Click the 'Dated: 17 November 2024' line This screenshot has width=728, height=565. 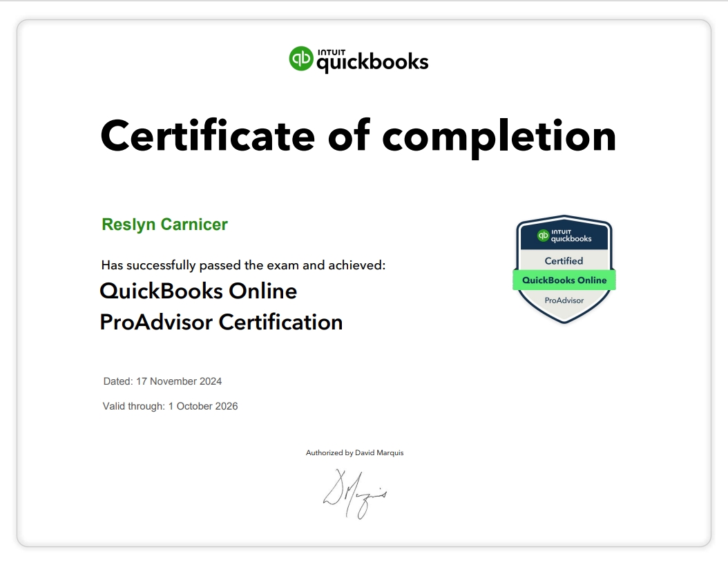pos(162,381)
